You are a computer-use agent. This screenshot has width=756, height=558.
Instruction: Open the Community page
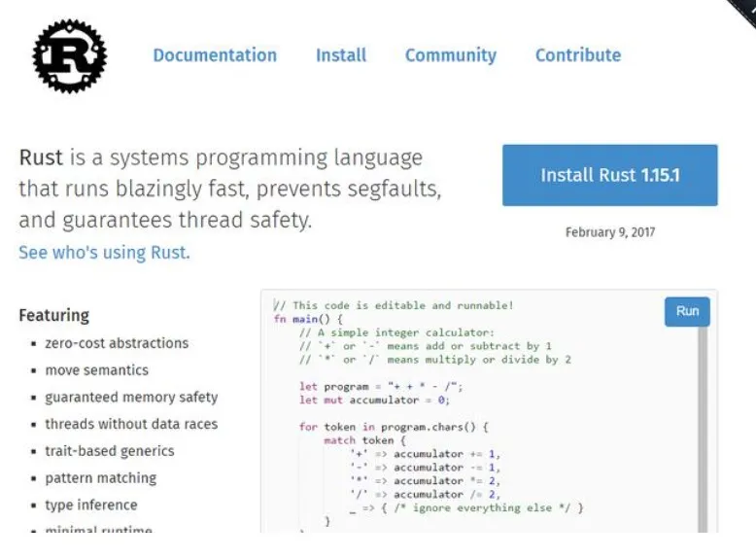point(451,55)
